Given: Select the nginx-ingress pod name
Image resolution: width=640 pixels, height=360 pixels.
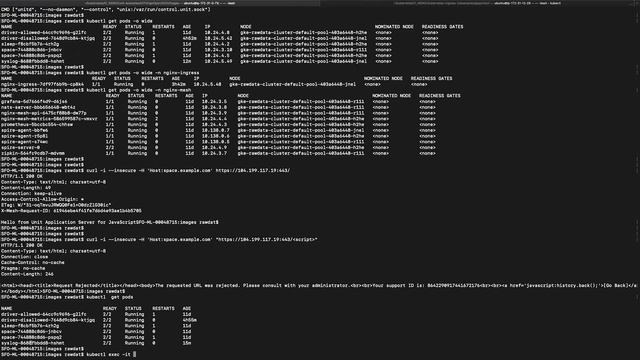Looking at the screenshot, I should [x=42, y=84].
